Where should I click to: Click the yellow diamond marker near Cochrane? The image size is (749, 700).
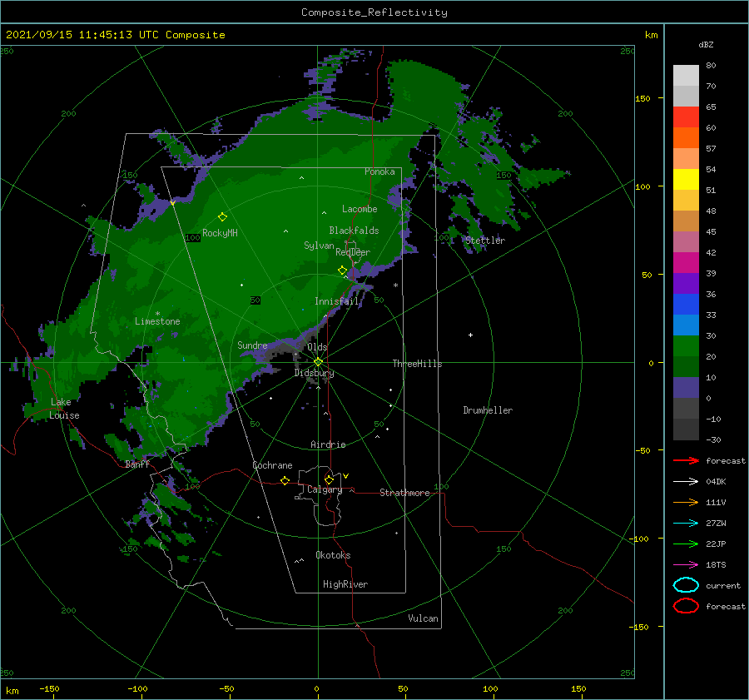coord(285,480)
